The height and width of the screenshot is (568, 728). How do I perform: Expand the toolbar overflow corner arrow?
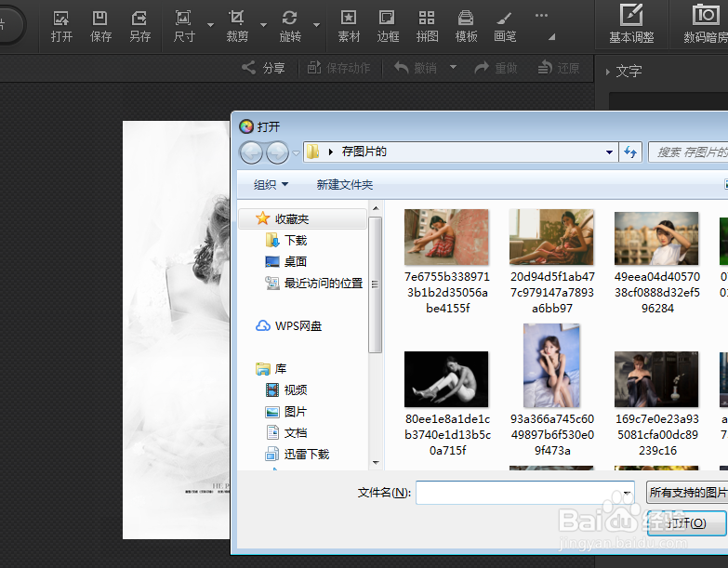pyautogui.click(x=551, y=36)
